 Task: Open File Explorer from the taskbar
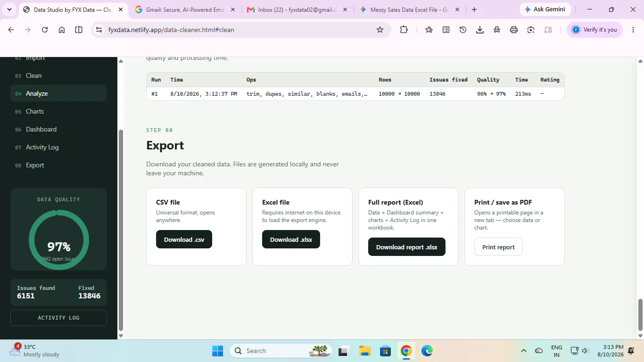[x=364, y=351]
